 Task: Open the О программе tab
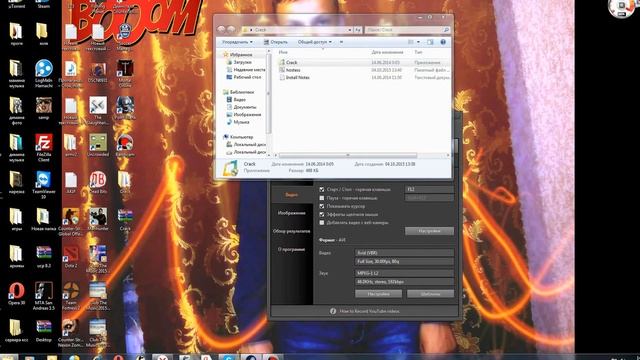click(x=291, y=249)
